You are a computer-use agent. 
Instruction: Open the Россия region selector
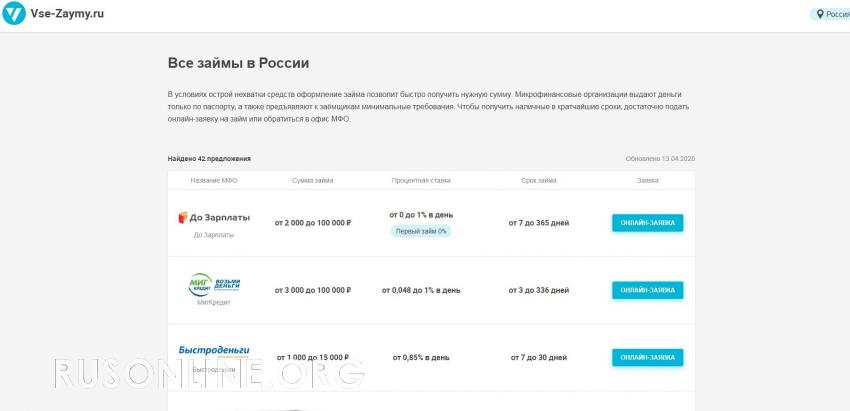pyautogui.click(x=831, y=14)
